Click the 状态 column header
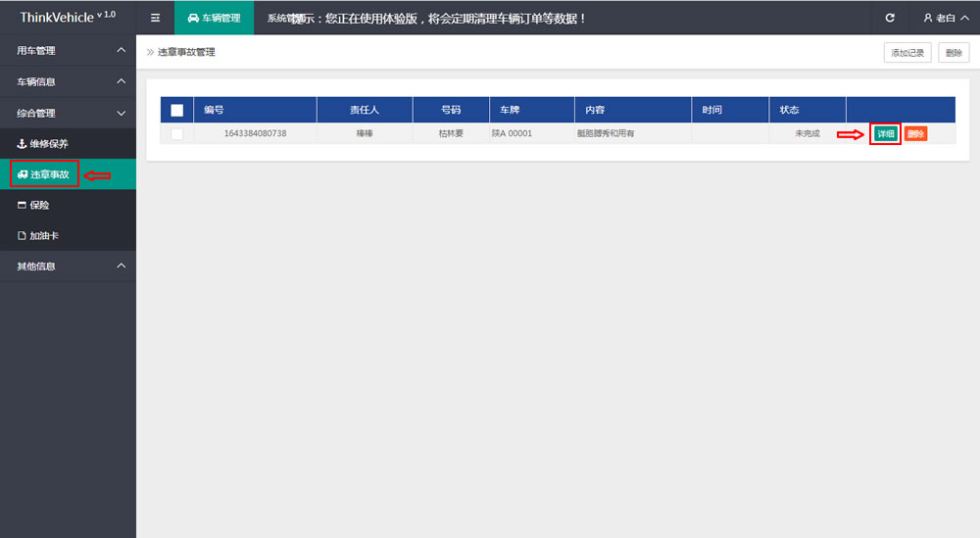980x538 pixels. click(808, 110)
